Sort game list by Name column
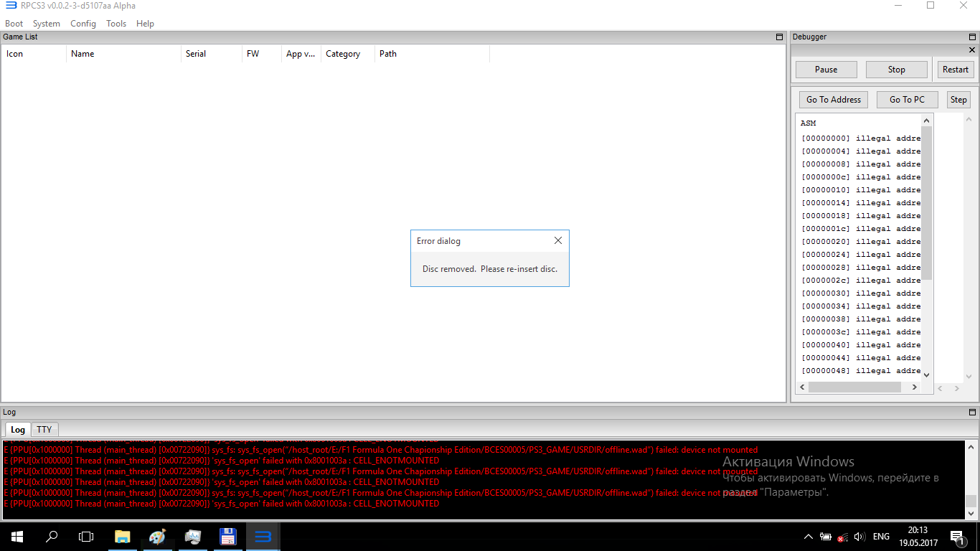The width and height of the screenshot is (980, 551). [x=123, y=54]
